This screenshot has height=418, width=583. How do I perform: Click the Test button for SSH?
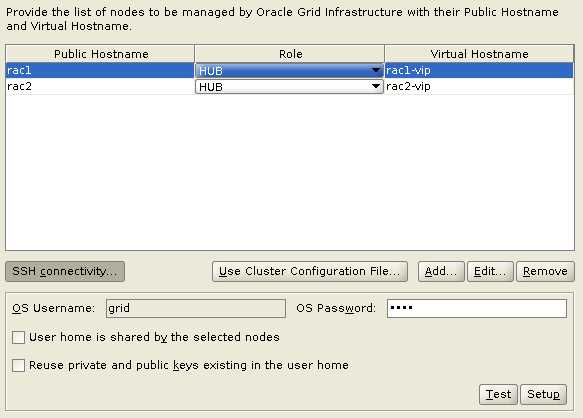coord(498,394)
